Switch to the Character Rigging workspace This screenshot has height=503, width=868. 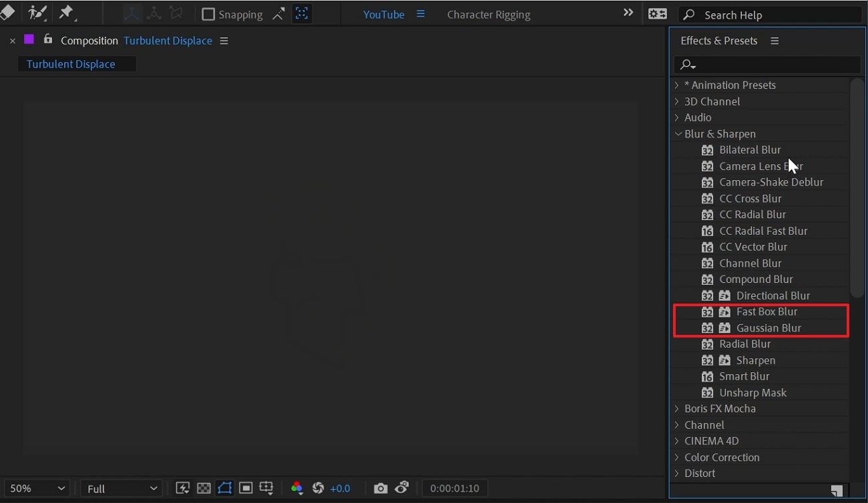pyautogui.click(x=488, y=15)
